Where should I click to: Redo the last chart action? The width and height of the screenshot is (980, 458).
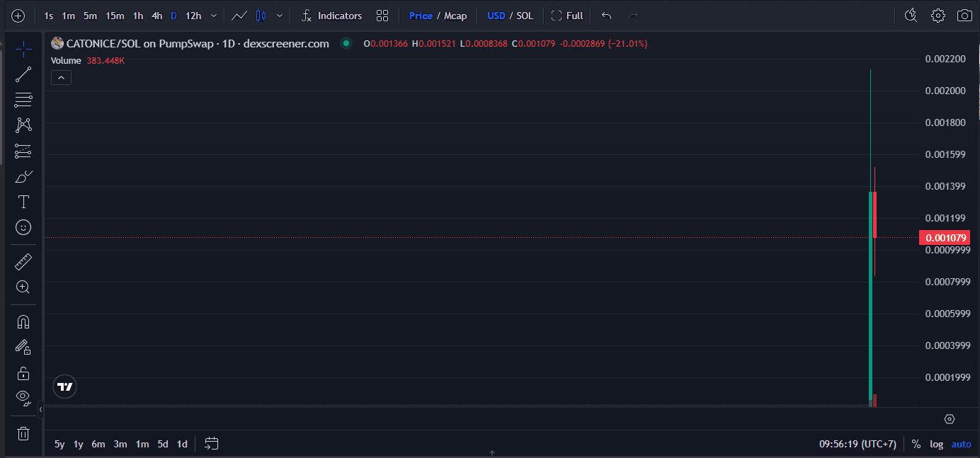pos(633,16)
